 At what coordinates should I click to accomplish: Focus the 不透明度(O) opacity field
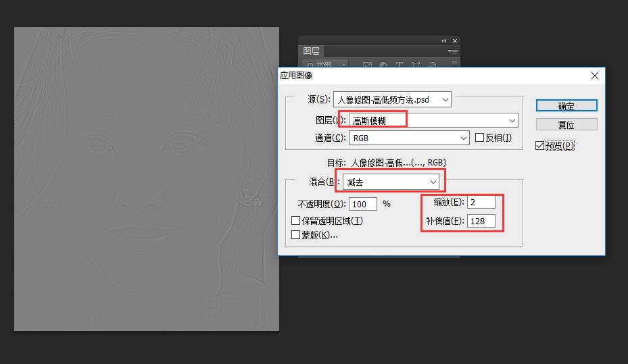(x=363, y=204)
